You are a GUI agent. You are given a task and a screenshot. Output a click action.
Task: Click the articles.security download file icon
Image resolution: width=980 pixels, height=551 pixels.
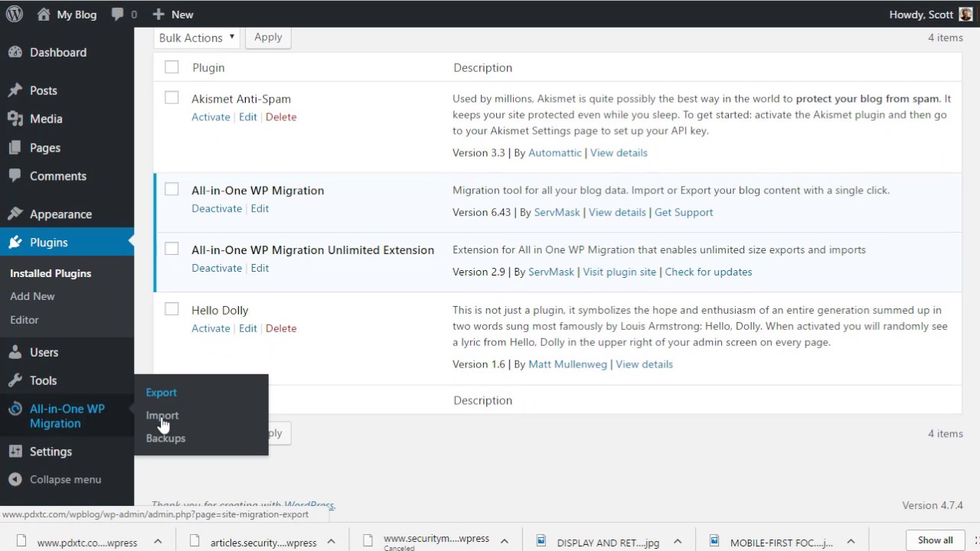[194, 541]
